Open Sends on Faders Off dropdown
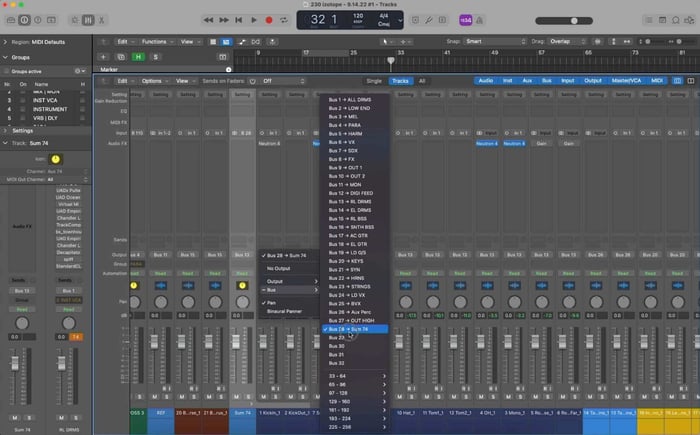The width and height of the screenshot is (700, 435). pyautogui.click(x=283, y=81)
